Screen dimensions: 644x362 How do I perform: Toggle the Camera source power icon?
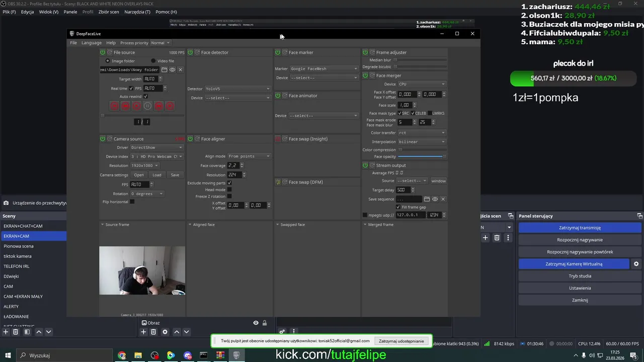point(103,139)
